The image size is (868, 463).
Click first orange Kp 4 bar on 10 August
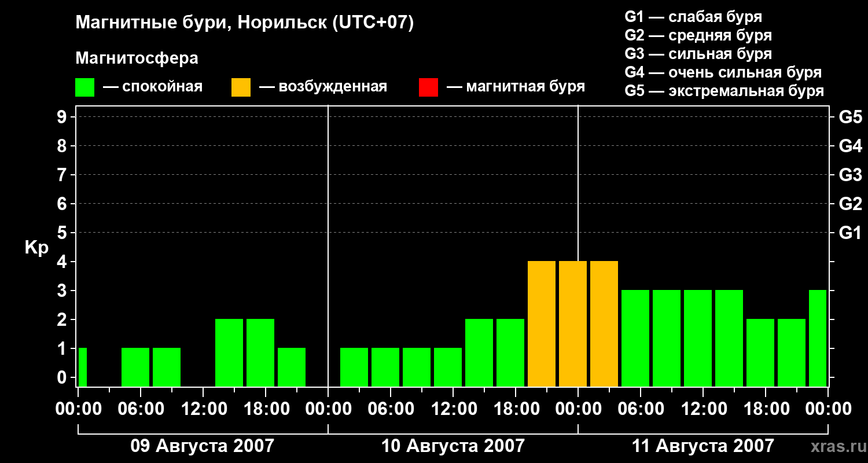[542, 324]
